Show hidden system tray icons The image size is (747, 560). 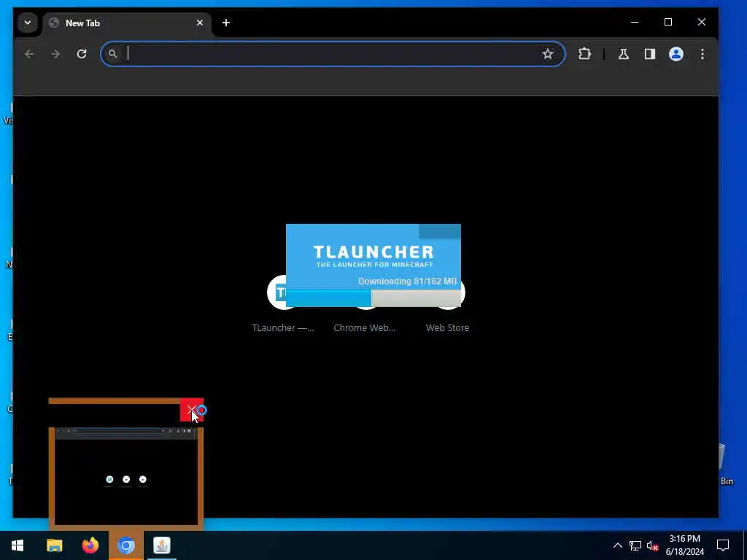point(617,545)
